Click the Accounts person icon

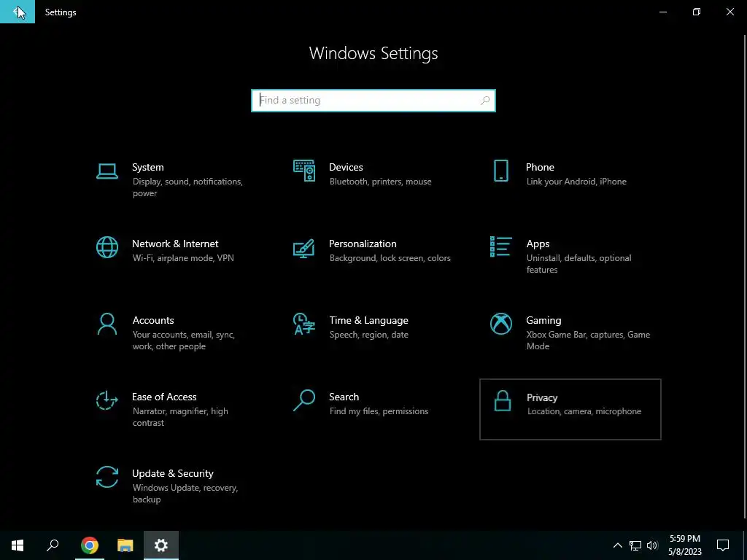click(107, 324)
